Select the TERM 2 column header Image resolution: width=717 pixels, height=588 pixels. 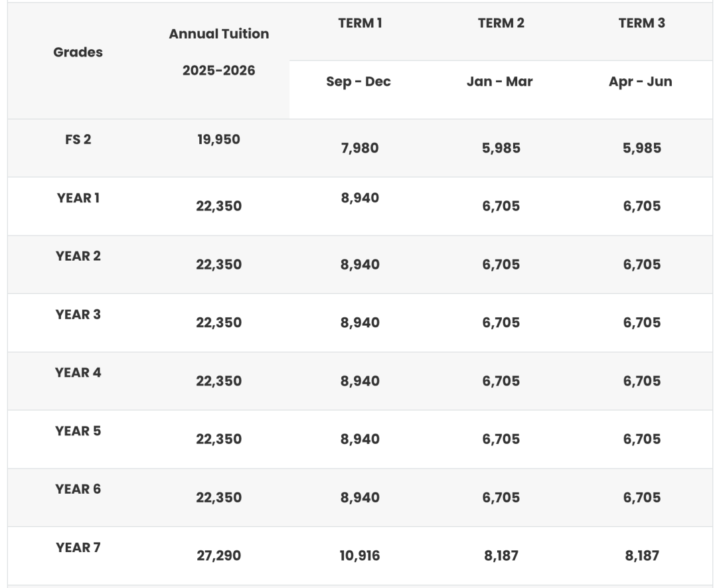pyautogui.click(x=501, y=23)
